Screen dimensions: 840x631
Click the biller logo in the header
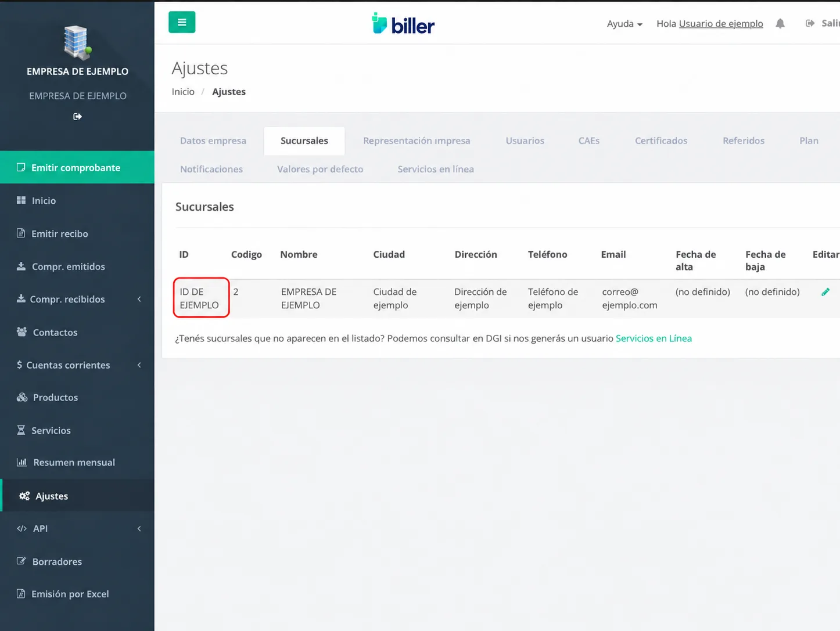pos(403,24)
